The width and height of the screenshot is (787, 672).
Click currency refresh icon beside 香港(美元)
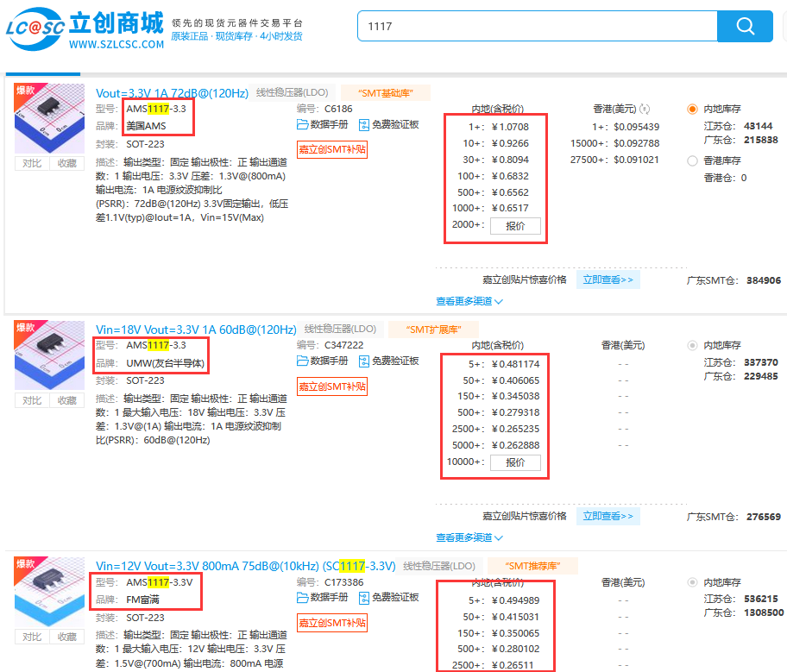tap(645, 109)
